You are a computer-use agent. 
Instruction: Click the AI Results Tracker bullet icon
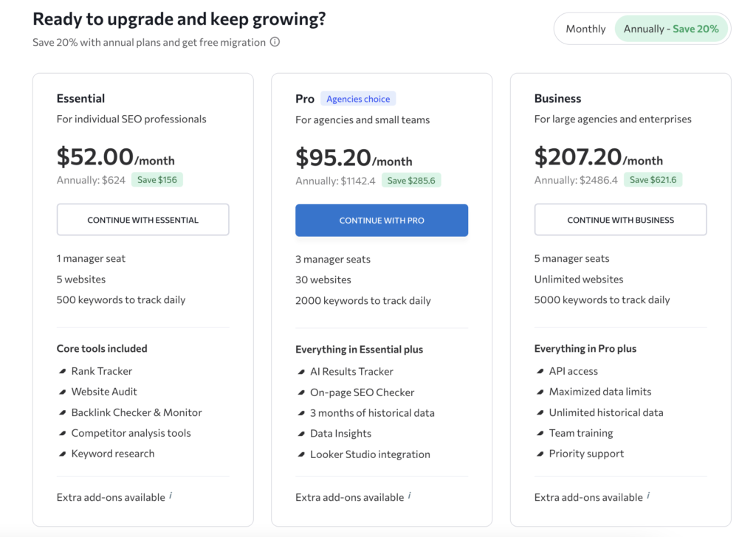pos(301,372)
